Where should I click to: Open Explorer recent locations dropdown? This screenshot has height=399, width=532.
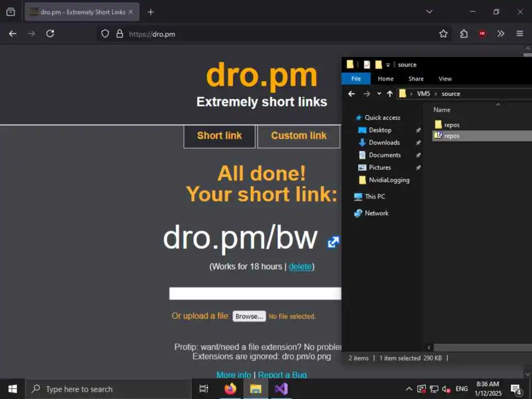tap(379, 94)
